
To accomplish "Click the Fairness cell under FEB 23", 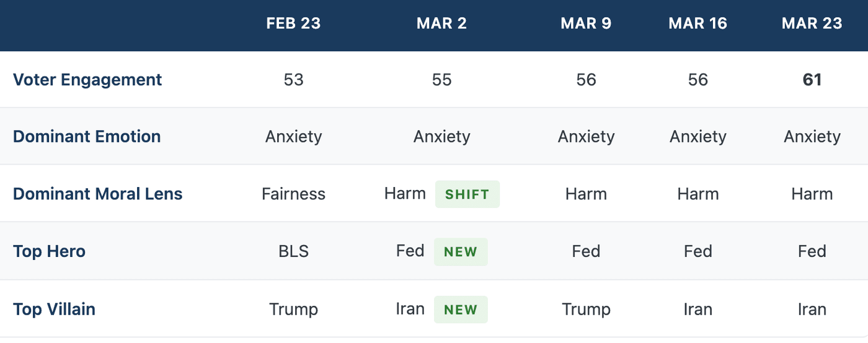I will pos(293,194).
